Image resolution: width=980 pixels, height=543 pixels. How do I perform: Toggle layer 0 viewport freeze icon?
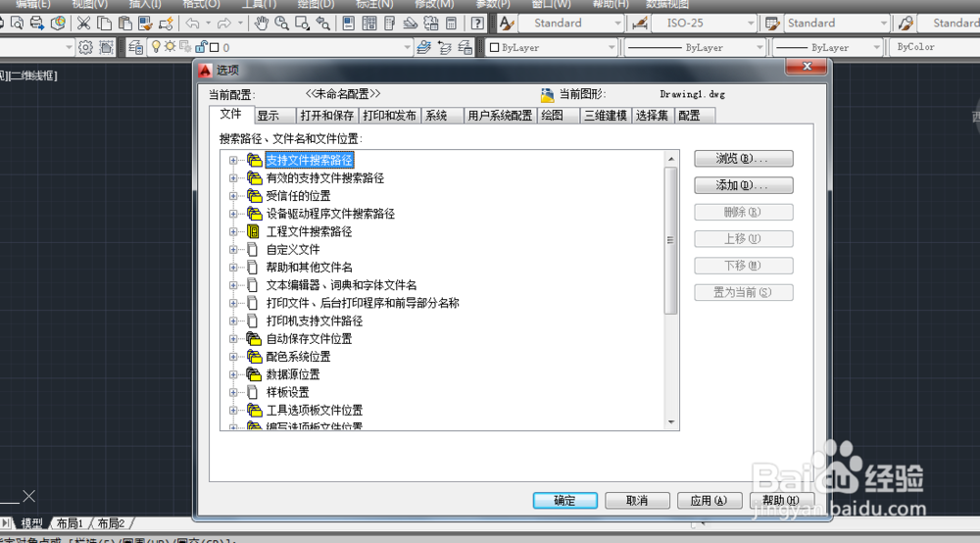tap(185, 47)
